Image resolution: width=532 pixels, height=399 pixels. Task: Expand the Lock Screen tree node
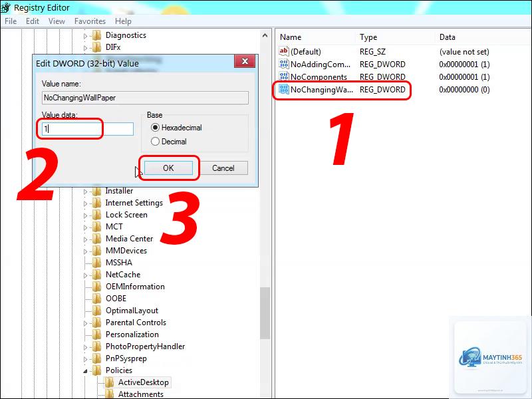(x=85, y=215)
